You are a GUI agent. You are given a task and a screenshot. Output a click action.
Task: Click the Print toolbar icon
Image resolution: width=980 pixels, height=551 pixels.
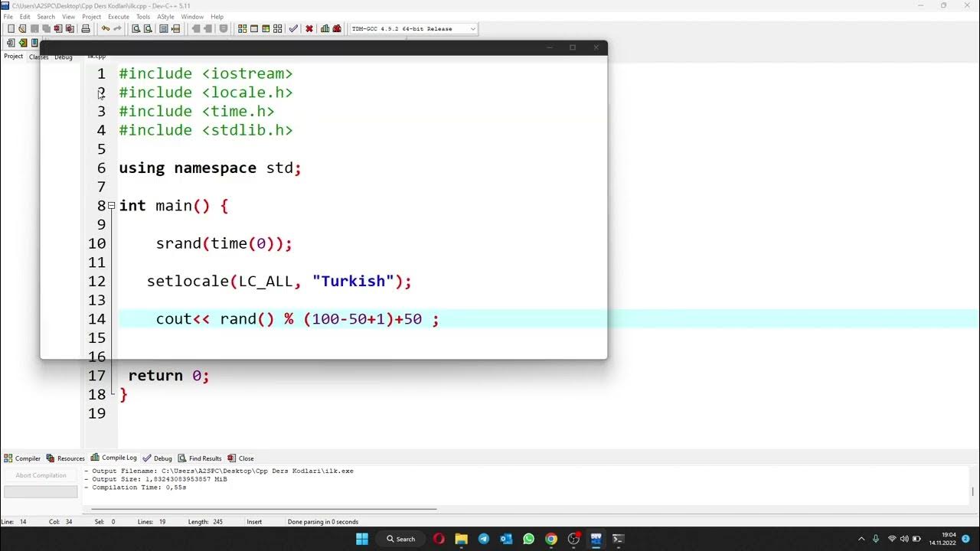click(x=86, y=28)
